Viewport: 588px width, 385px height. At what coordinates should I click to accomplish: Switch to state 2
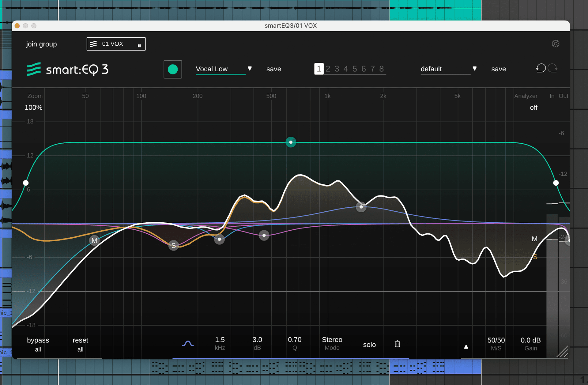pyautogui.click(x=328, y=69)
